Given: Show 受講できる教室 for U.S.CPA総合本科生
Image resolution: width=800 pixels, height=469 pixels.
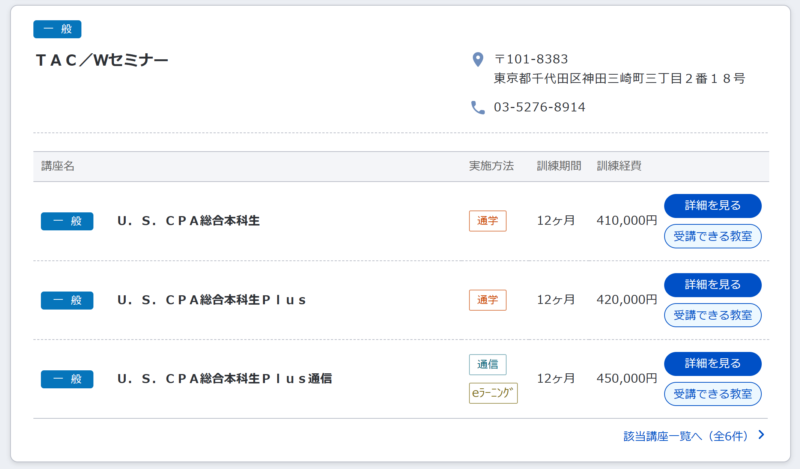Looking at the screenshot, I should coord(712,236).
